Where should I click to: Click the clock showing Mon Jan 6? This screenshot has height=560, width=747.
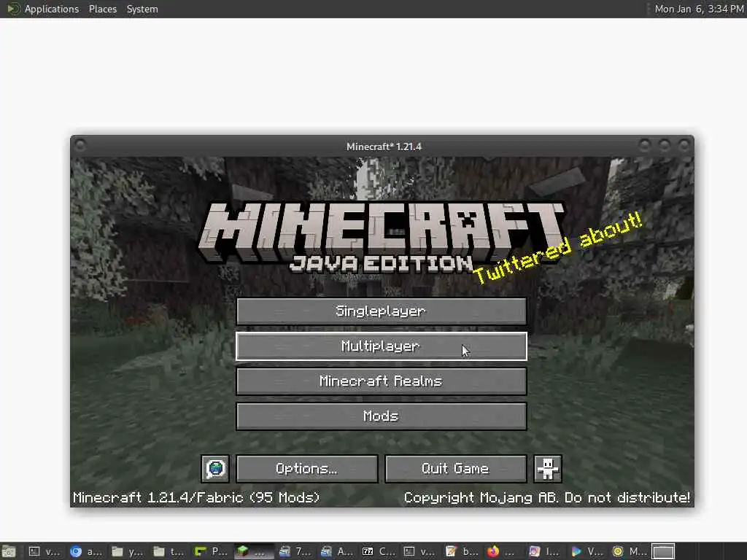pos(699,9)
